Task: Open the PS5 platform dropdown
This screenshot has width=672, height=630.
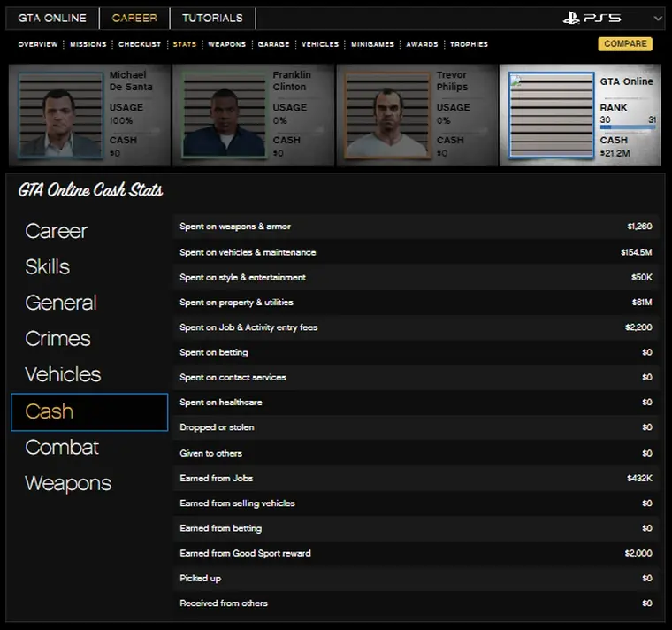Action: pos(657,18)
